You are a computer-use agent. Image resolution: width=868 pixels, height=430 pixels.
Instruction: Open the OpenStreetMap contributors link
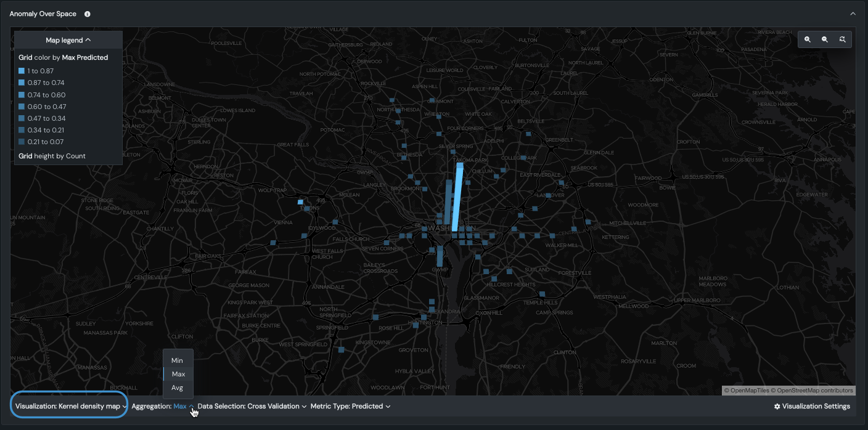[x=814, y=391]
